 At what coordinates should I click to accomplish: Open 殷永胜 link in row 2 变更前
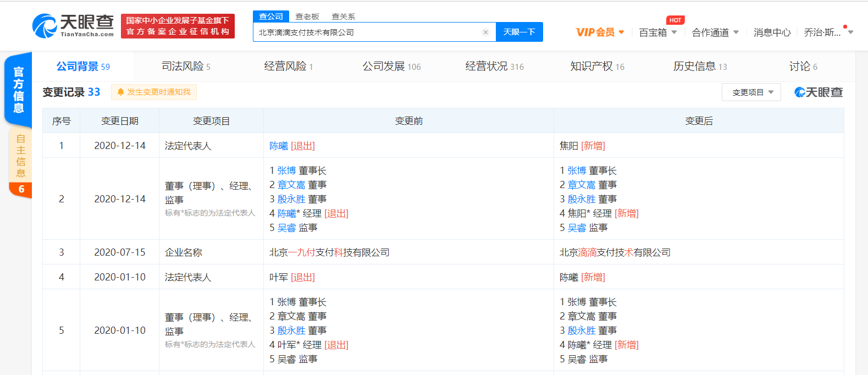(291, 199)
